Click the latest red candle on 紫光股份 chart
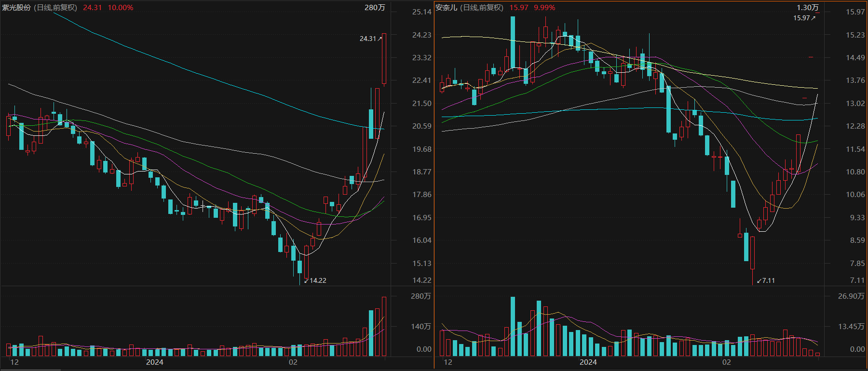 384,58
